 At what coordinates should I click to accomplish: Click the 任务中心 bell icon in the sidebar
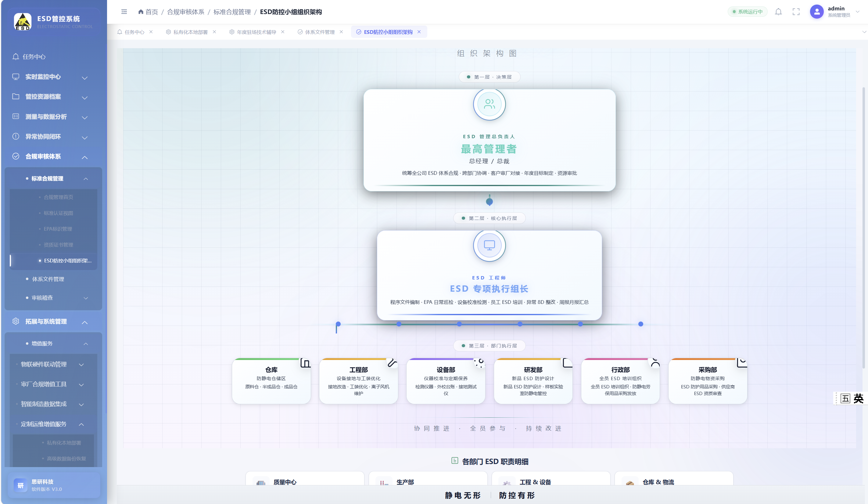click(x=16, y=56)
